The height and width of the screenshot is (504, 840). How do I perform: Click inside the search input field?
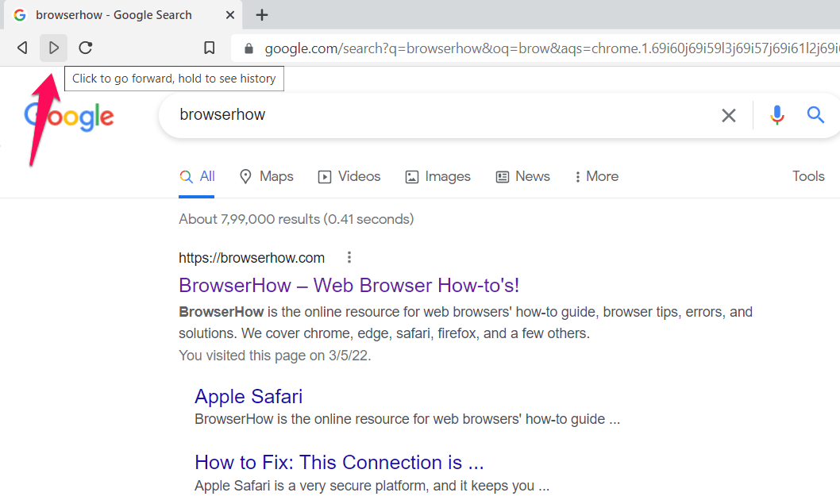397,115
